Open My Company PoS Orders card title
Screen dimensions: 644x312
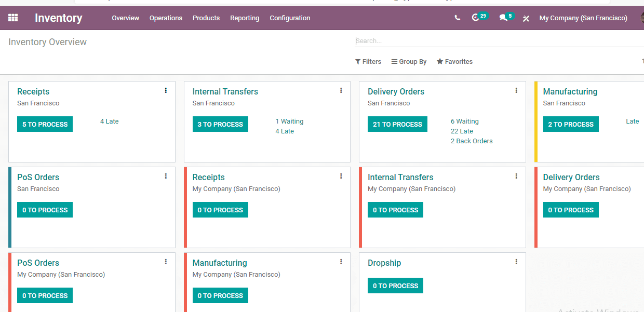click(38, 263)
